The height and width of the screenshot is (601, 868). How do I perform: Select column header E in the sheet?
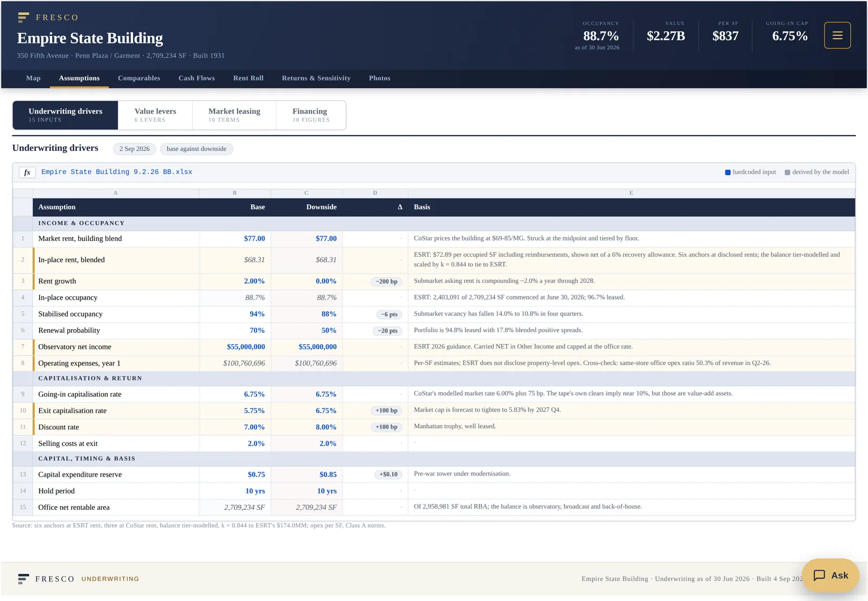coord(631,193)
